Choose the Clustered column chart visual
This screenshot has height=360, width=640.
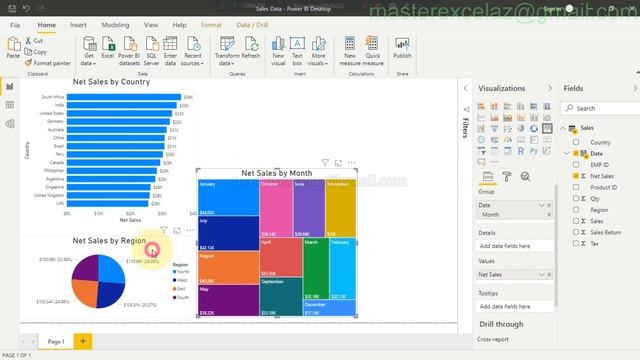coord(520,106)
